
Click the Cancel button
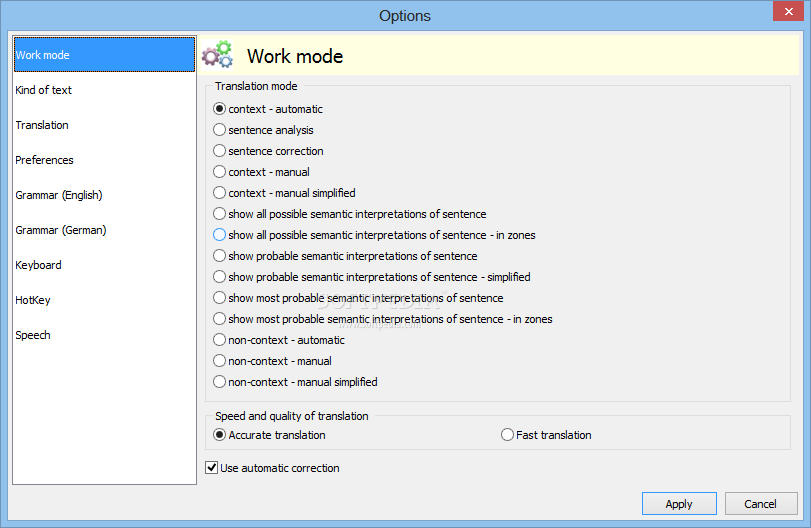point(760,504)
